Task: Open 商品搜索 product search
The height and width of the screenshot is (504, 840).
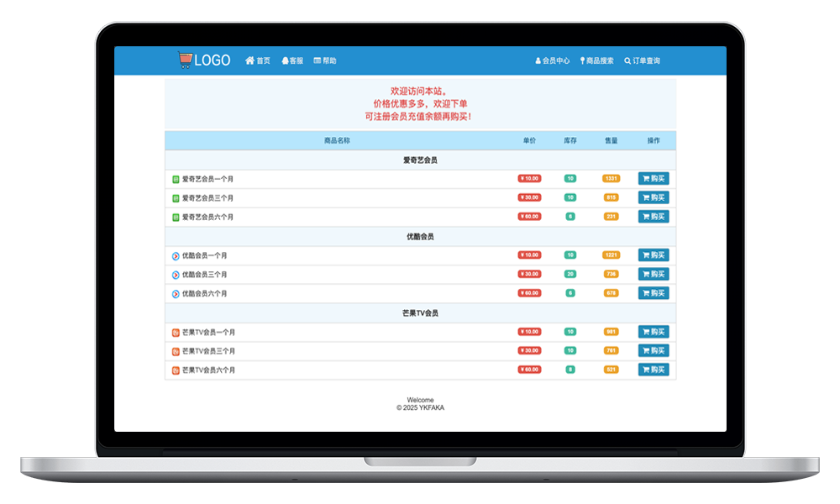Action: click(596, 60)
